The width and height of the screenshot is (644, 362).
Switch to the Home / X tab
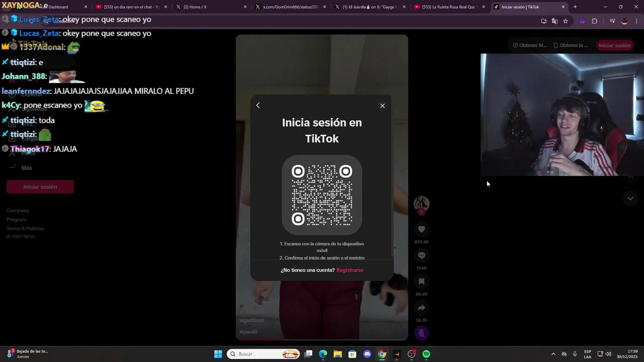click(x=211, y=7)
